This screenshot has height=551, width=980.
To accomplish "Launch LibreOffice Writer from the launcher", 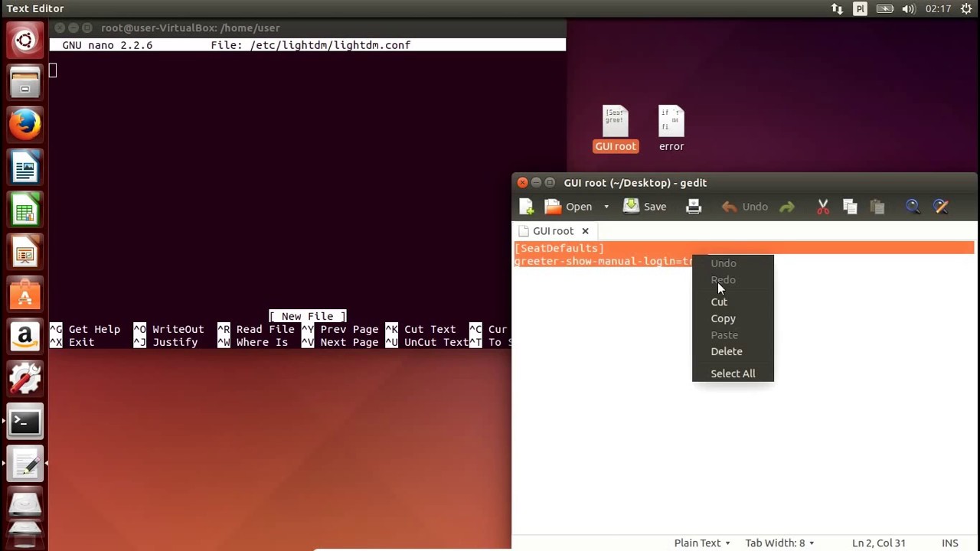I will click(24, 168).
